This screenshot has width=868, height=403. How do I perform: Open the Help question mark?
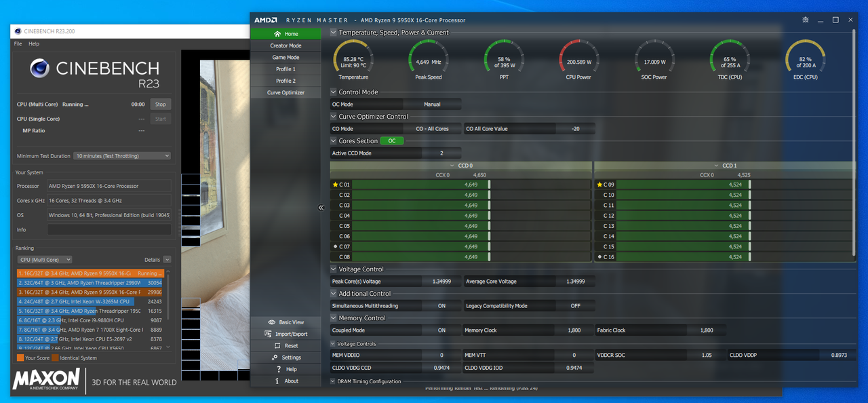[x=278, y=369]
